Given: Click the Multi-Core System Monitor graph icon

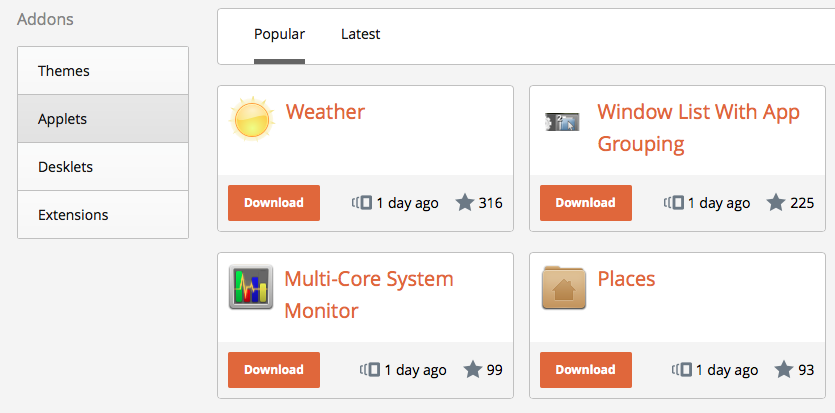Looking at the screenshot, I should [251, 287].
